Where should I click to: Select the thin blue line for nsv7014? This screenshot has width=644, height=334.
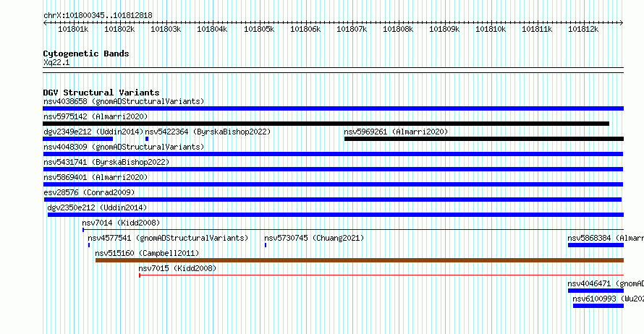click(353, 230)
